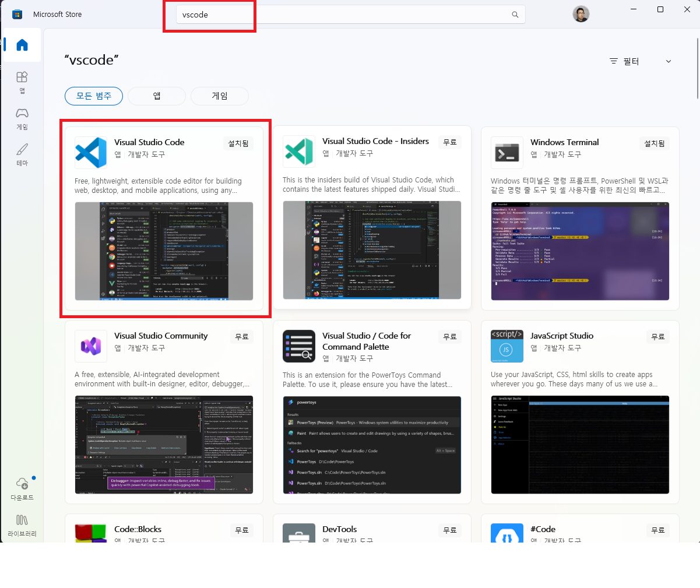Click the filter lines icon beside 필터

613,61
